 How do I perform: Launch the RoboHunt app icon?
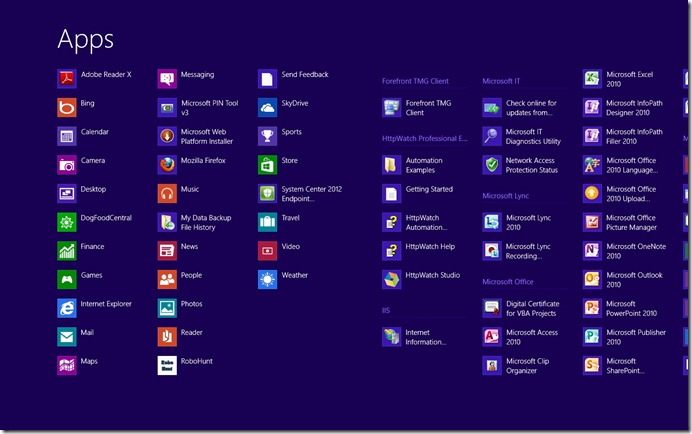coord(167,366)
